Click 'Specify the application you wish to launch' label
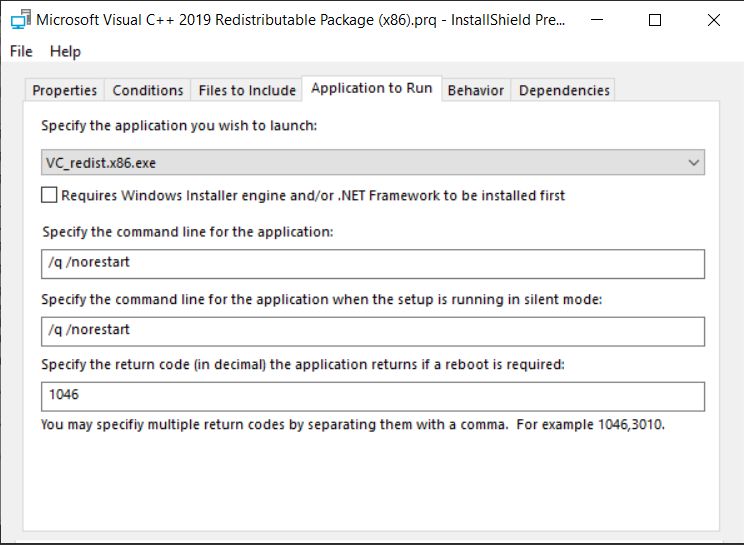Screen dimensions: 744x545 click(x=179, y=126)
